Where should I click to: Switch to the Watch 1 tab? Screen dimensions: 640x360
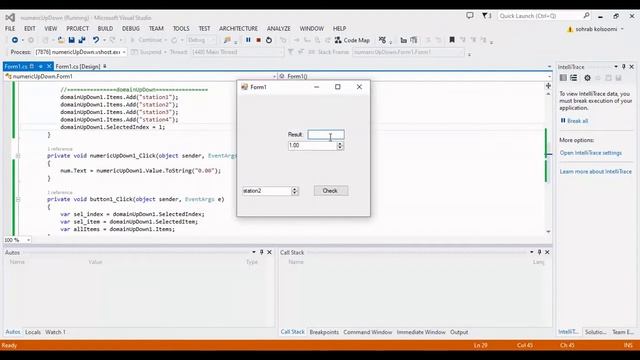(55, 332)
